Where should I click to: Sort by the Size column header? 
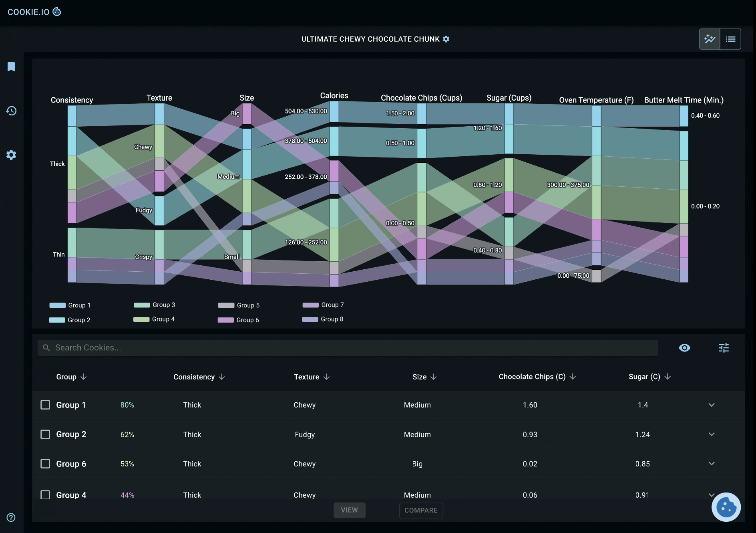coord(424,377)
